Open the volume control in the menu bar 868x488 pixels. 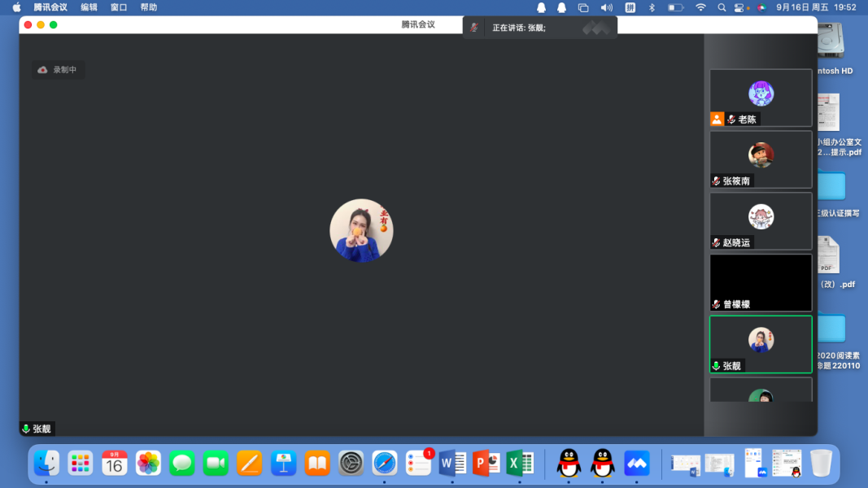click(x=606, y=7)
